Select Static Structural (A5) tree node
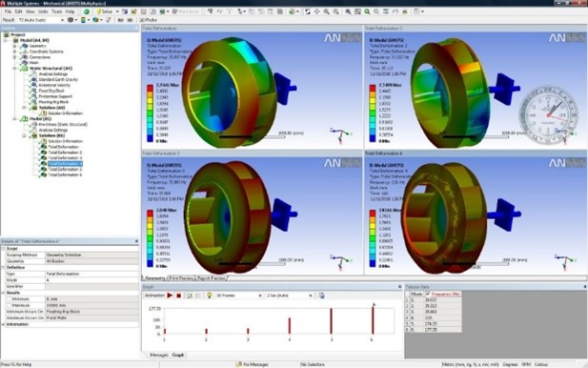This screenshot has height=368, width=588. click(51, 69)
